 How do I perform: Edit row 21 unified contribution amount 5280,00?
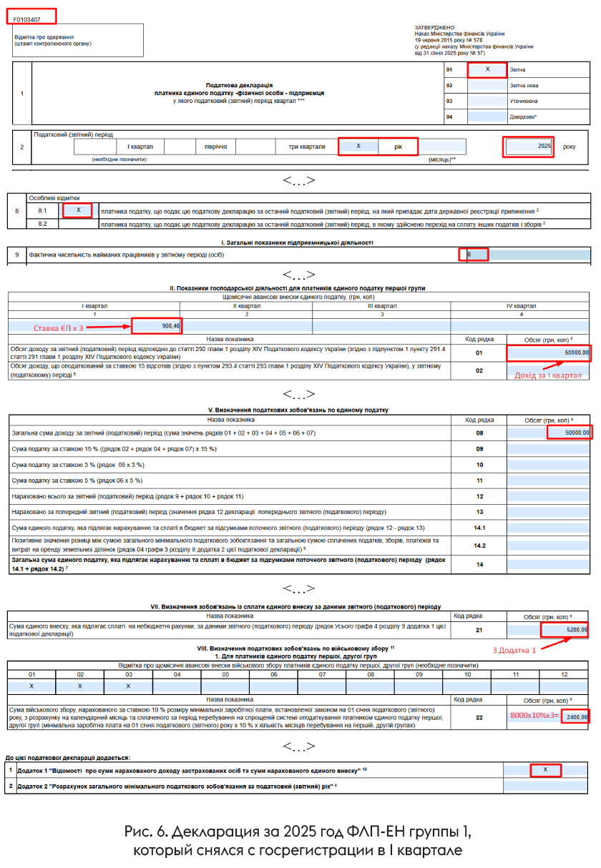tap(549, 630)
